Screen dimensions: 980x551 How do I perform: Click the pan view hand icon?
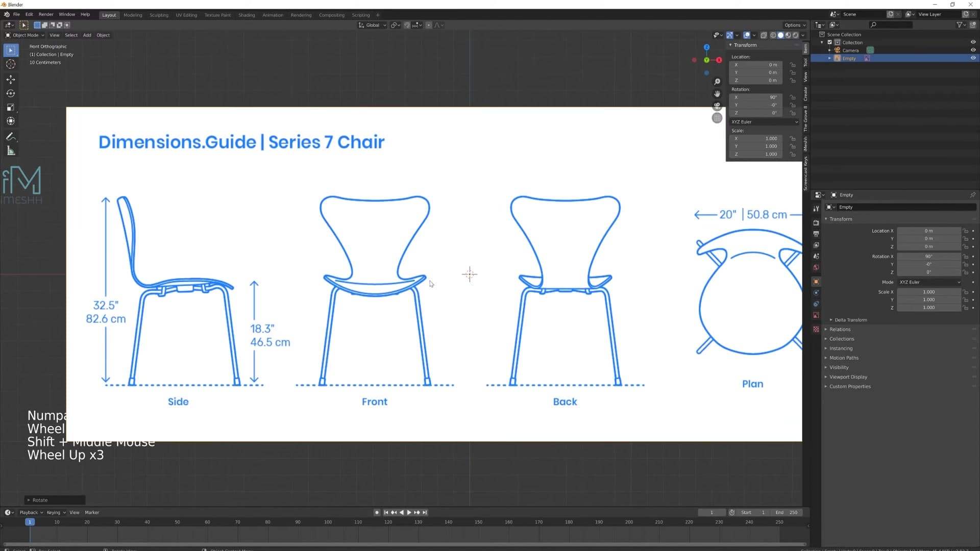pos(717,94)
